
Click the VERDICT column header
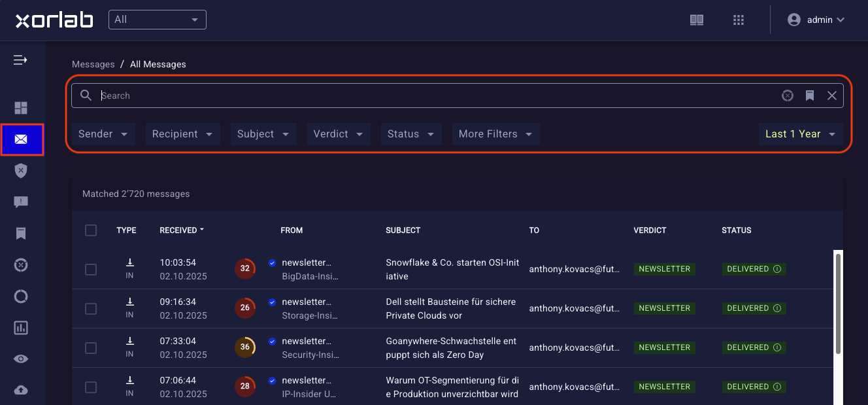[650, 230]
